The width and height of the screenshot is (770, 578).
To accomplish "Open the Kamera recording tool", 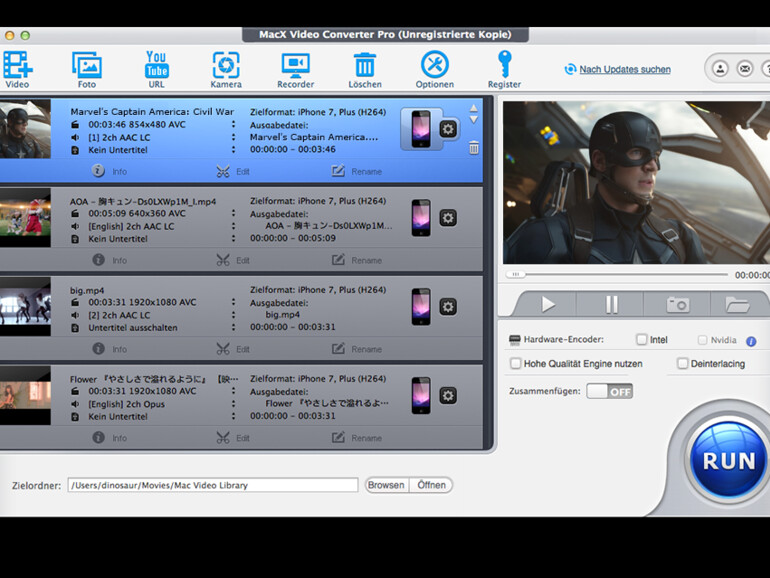I will [226, 65].
